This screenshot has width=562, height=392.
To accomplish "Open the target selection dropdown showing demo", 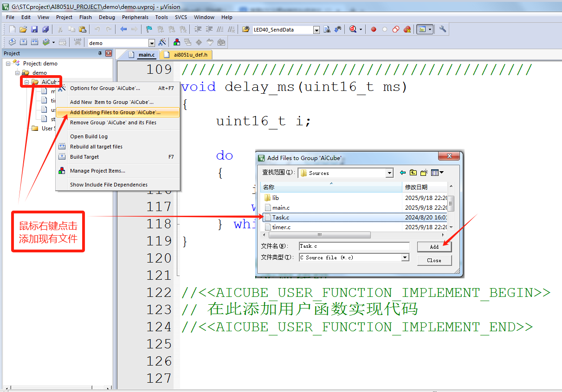I will tap(151, 43).
